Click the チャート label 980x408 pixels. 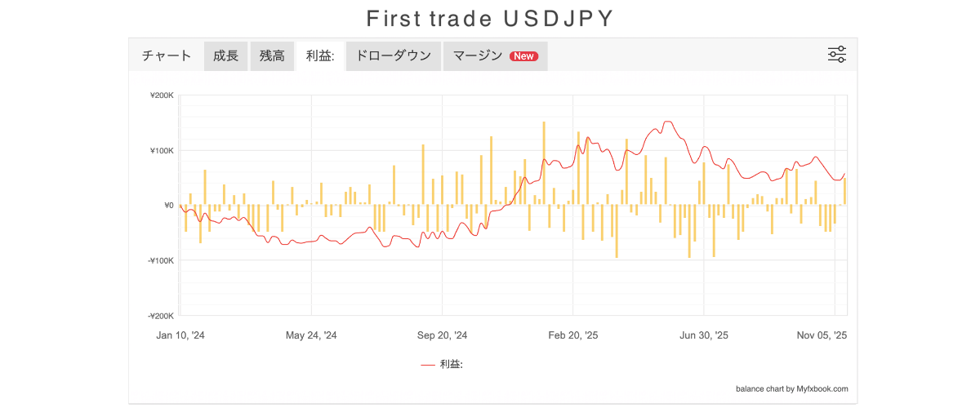tap(167, 56)
